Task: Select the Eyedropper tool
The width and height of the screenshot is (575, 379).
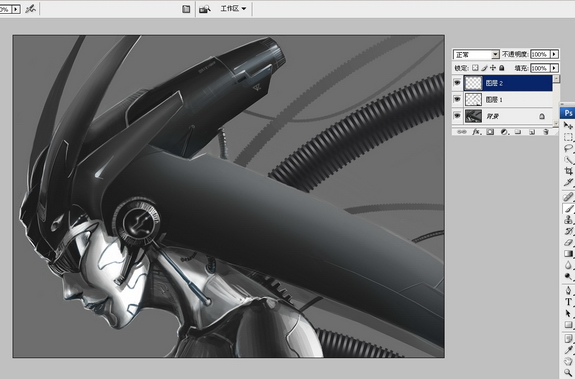Action: [568, 350]
